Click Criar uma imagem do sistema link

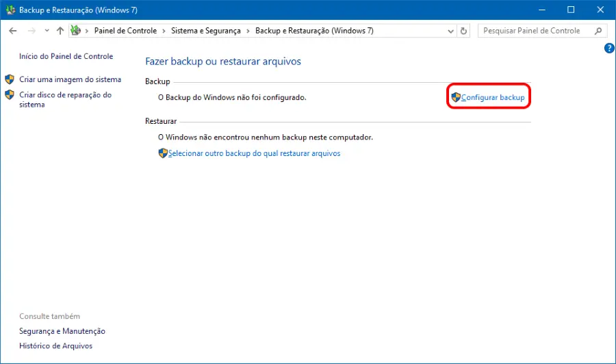pos(70,79)
